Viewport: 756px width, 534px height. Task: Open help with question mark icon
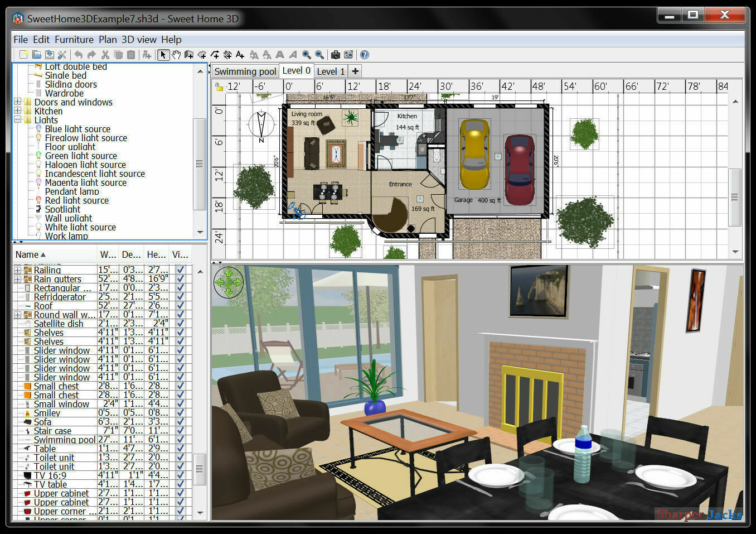pos(365,55)
